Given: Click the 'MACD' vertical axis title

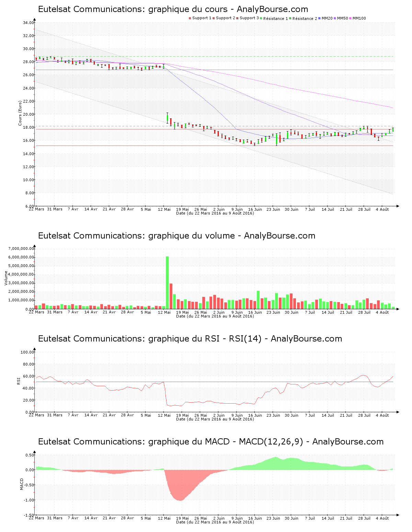Looking at the screenshot, I should [x=22, y=484].
